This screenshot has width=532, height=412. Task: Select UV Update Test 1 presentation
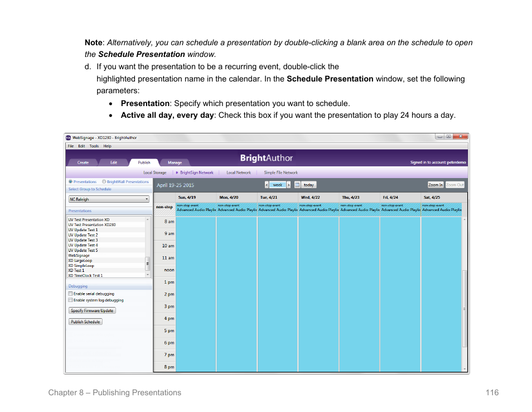106,230
